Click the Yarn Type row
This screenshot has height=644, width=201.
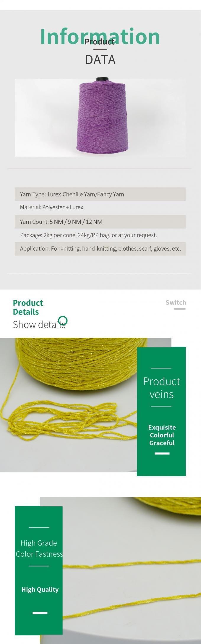[100, 194]
